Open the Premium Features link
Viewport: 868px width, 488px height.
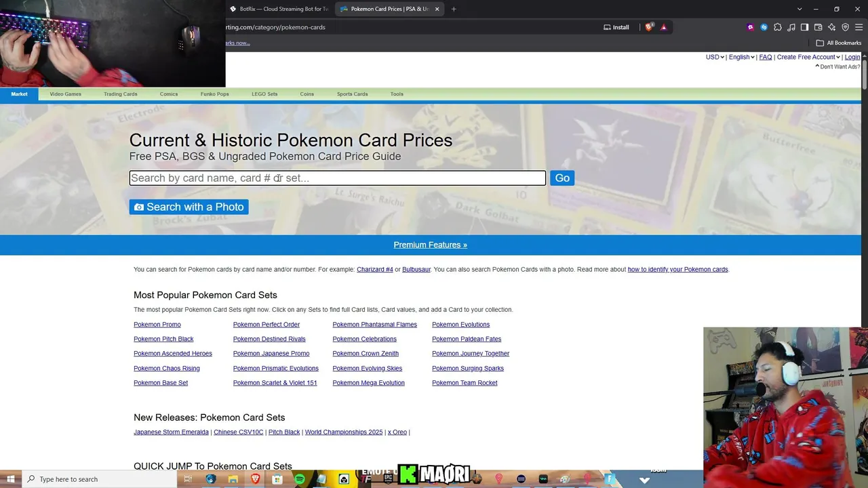pyautogui.click(x=430, y=245)
